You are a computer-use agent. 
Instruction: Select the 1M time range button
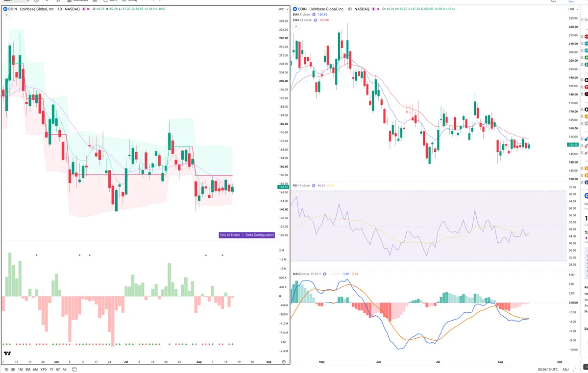coord(20,369)
